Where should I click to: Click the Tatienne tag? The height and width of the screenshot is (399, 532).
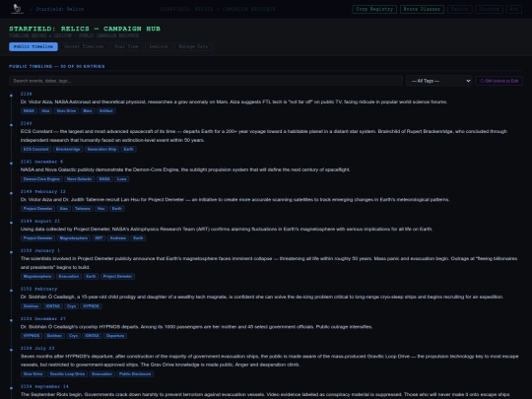coord(83,209)
